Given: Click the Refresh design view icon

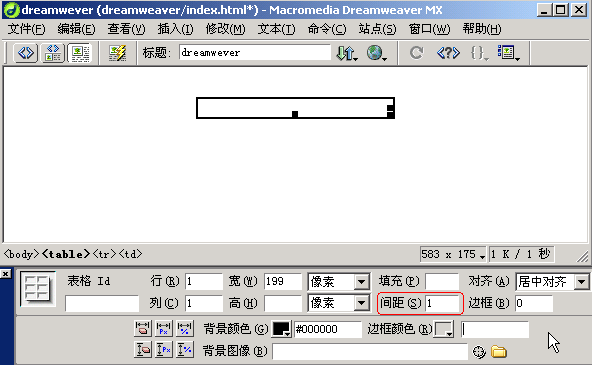Looking at the screenshot, I should click(416, 53).
